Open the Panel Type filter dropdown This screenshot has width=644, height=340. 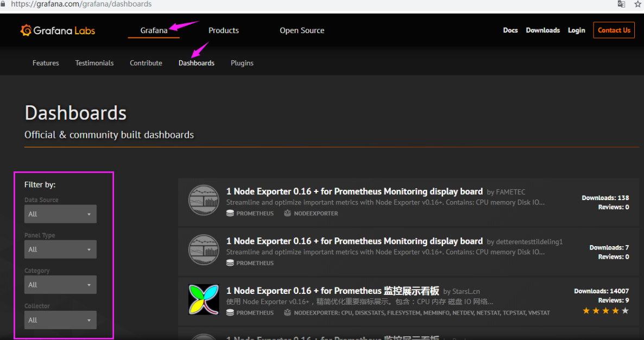tap(60, 249)
